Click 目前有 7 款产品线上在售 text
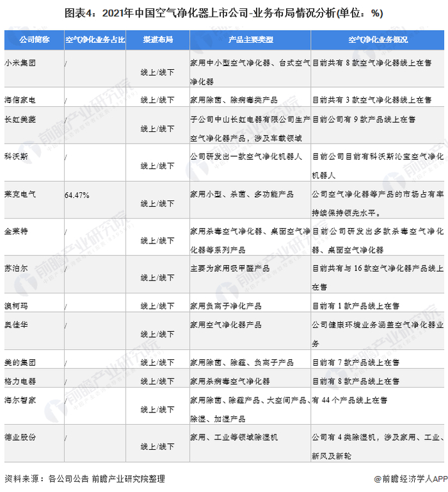Image resolution: width=448 pixels, height=492 pixels. pos(355,363)
